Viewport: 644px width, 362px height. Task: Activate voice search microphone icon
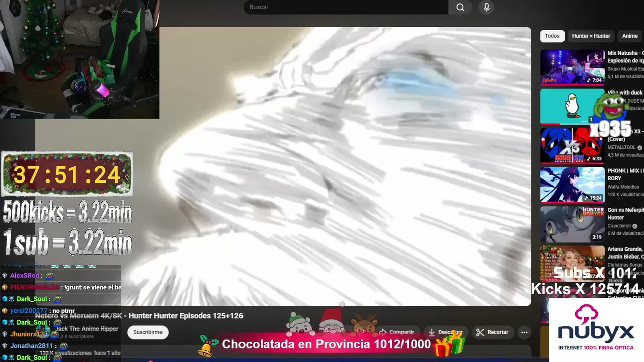click(486, 7)
